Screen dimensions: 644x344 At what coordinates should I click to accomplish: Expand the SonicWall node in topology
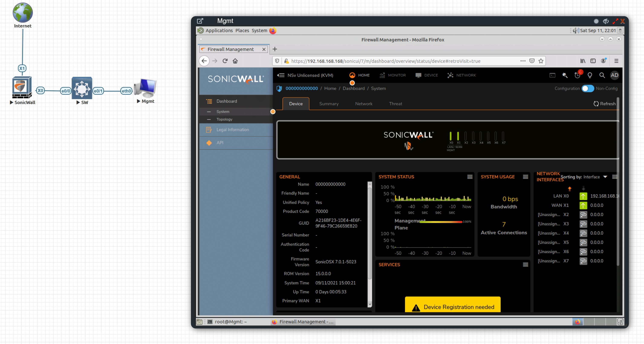(x=11, y=102)
